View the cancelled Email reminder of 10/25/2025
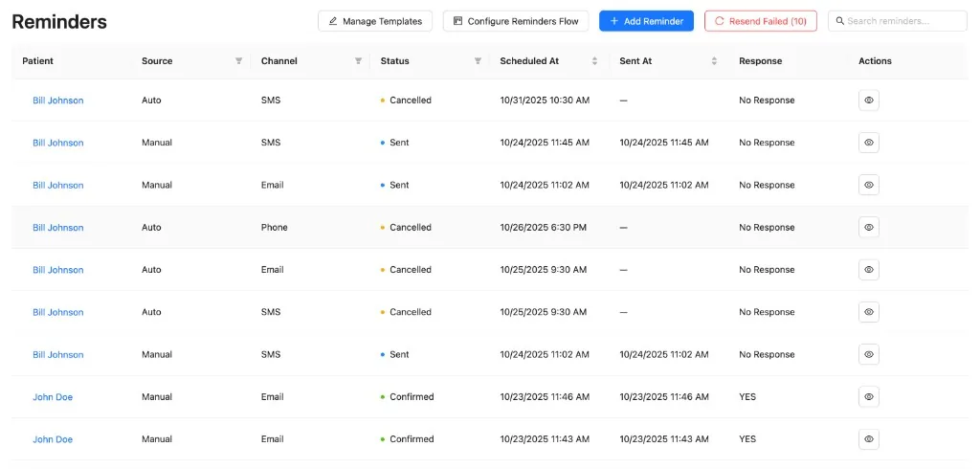Viewport: 980px width, 469px height. (869, 270)
